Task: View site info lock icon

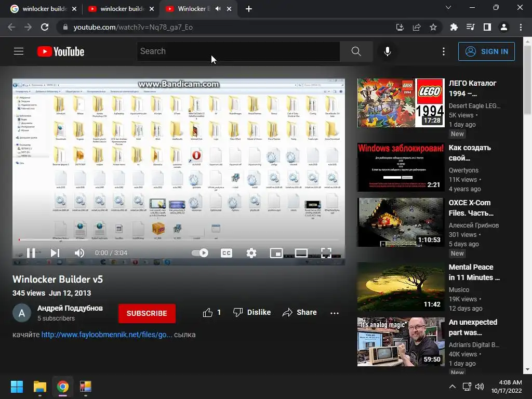Action: (65, 27)
